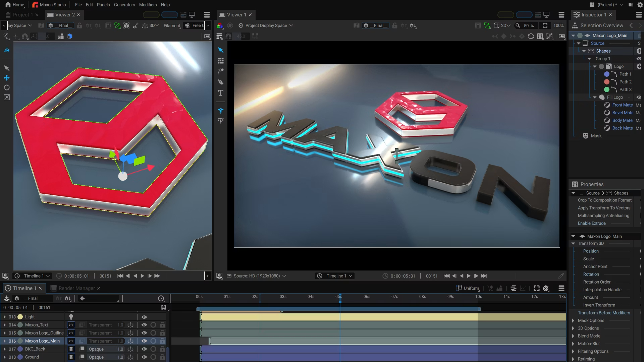The height and width of the screenshot is (362, 644).
Task: Hide the BKG_Back layer
Action: point(144,349)
